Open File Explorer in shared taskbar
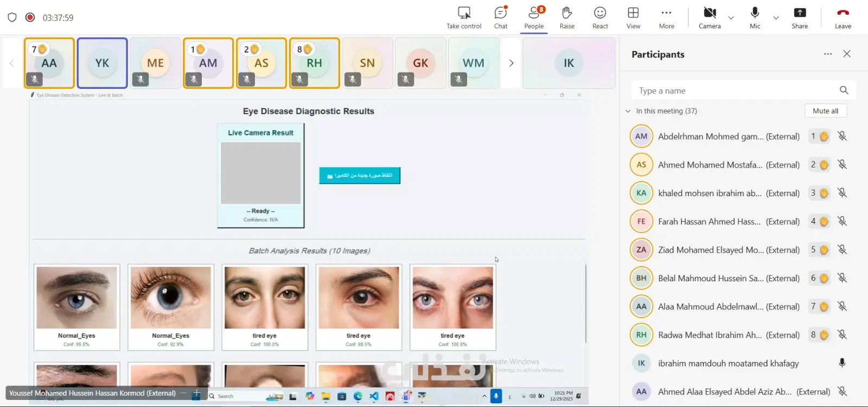The height and width of the screenshot is (407, 868). click(x=326, y=396)
